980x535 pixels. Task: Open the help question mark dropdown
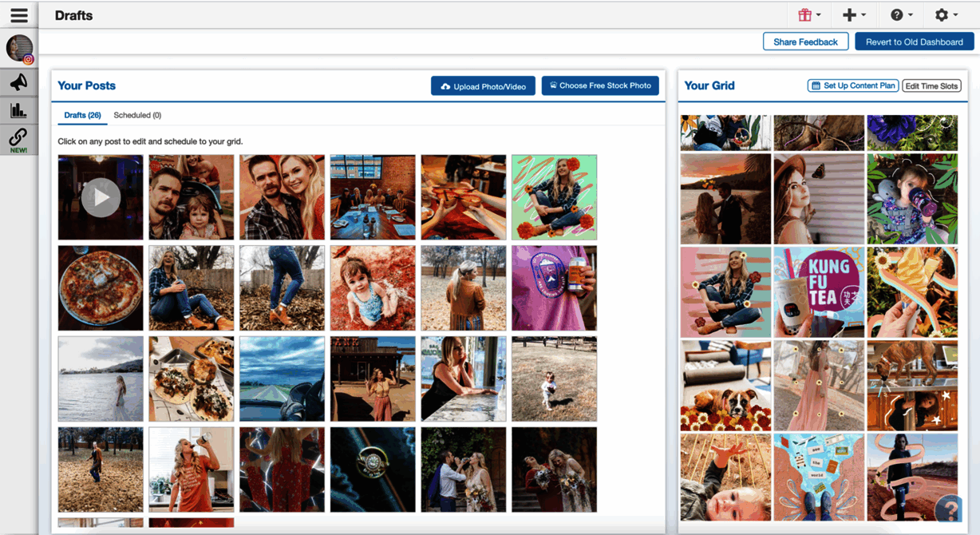click(901, 15)
